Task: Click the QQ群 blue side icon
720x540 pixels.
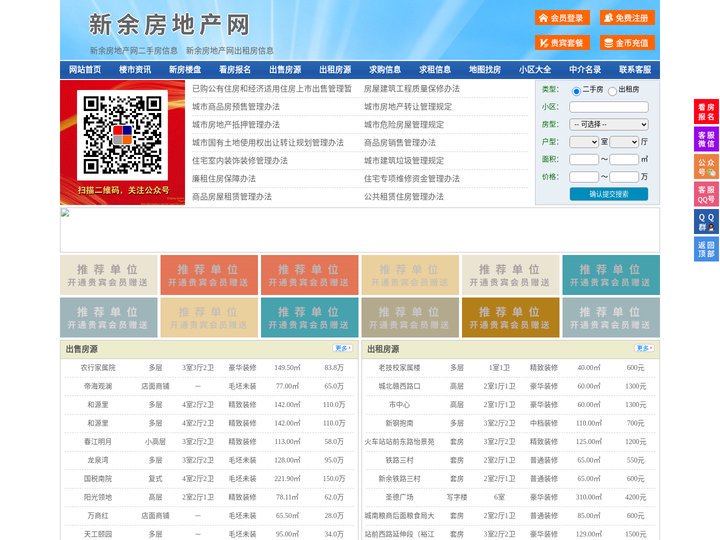Action: 706,222
